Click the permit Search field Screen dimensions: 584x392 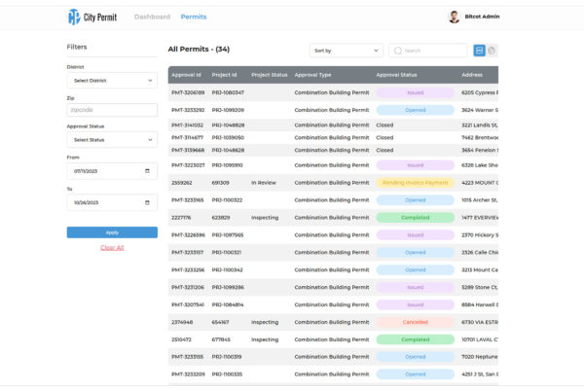click(x=433, y=50)
